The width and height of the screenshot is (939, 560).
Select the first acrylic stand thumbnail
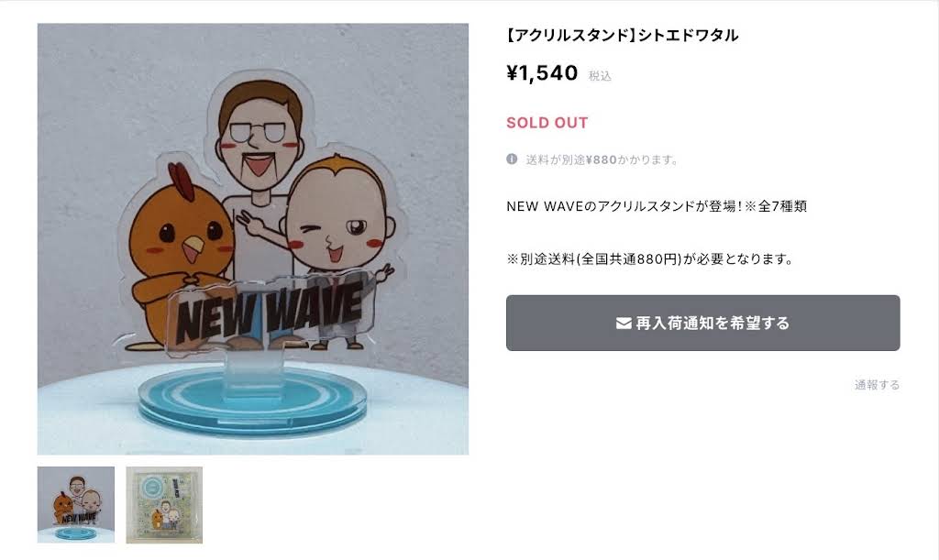point(76,505)
